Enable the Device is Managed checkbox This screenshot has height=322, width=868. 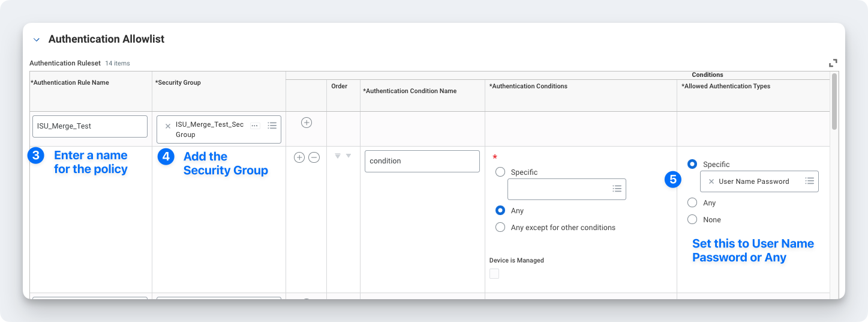coord(494,274)
